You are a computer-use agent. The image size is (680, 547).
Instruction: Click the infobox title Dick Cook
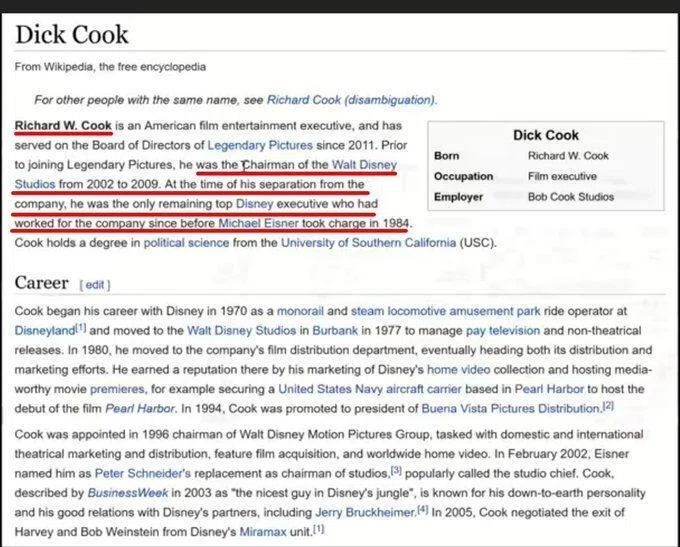tap(546, 135)
